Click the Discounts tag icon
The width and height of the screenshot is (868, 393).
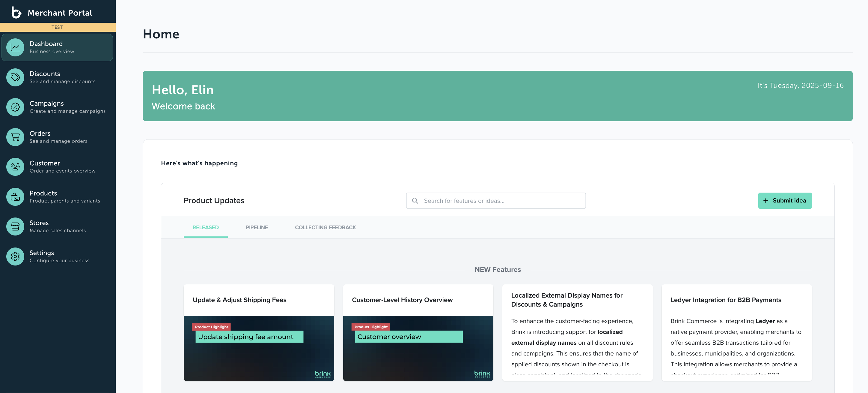coord(15,77)
